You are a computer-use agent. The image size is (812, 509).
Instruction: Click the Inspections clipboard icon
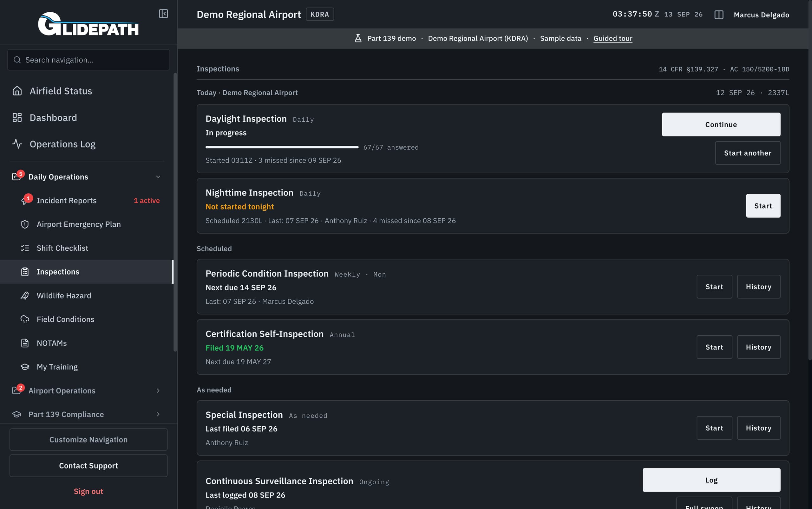click(x=25, y=272)
